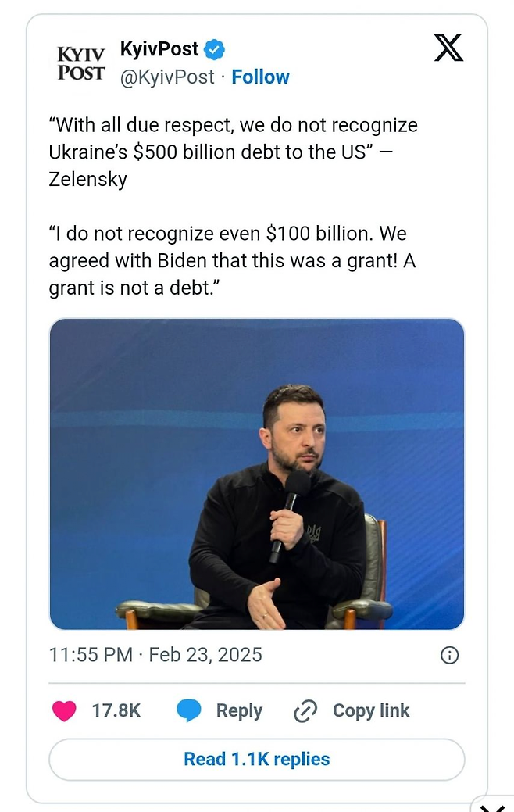Click the Feb 23, 2025 date

(205, 654)
